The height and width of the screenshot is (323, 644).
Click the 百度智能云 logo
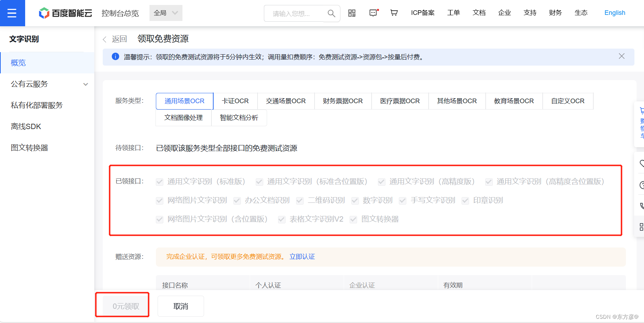pos(65,13)
